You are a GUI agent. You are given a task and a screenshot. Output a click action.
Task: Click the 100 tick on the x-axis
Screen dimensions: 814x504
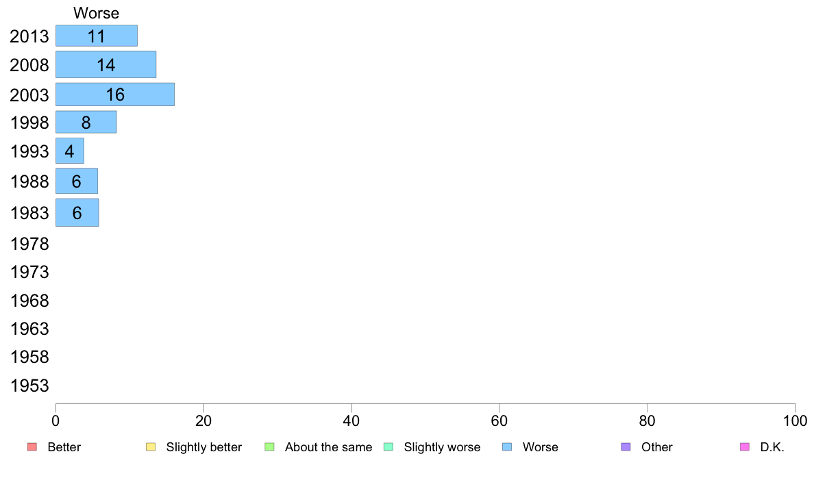point(795,420)
